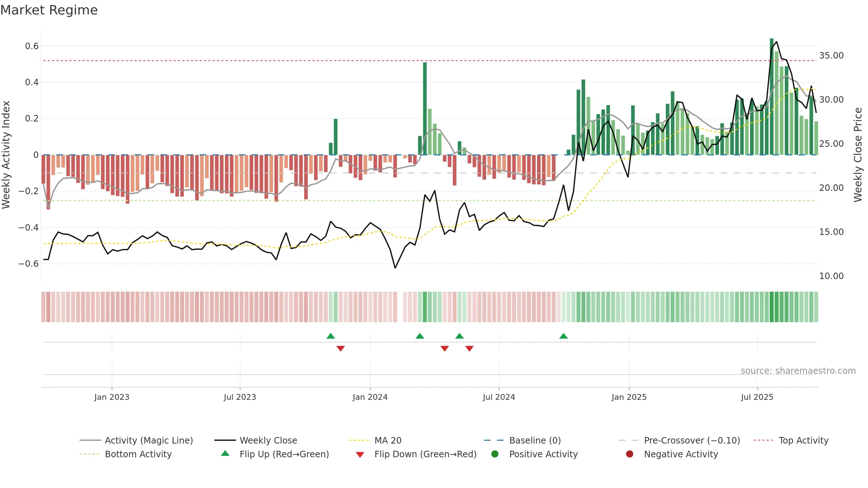Toggle Activity (Magic Line) legend entry

coord(136,440)
